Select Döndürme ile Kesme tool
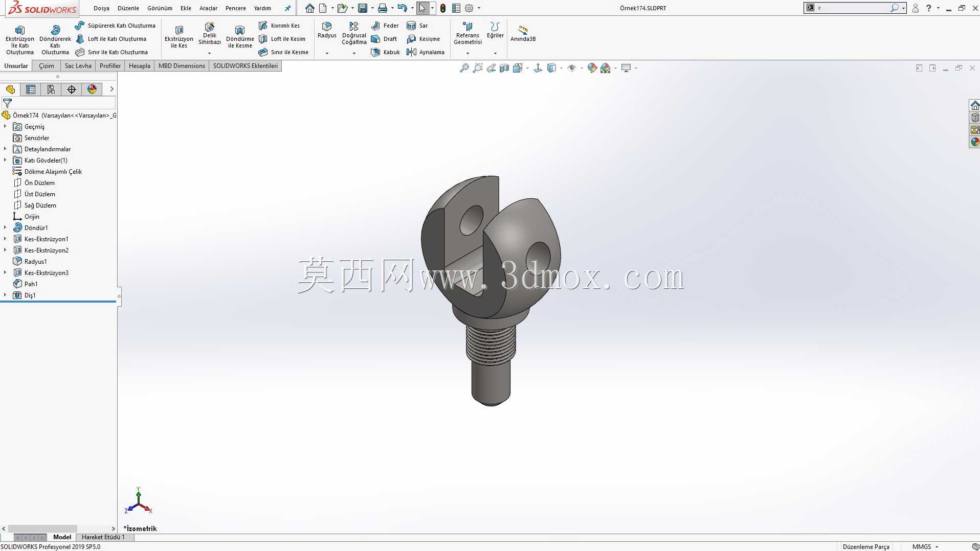This screenshot has width=980, height=551. click(x=240, y=37)
